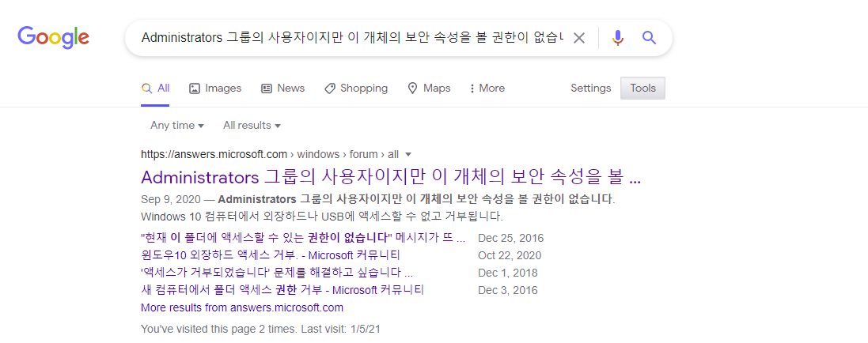Screen dimensions: 868x343
Task: Click More results from answers.microsoft.com
Action: click(242, 307)
